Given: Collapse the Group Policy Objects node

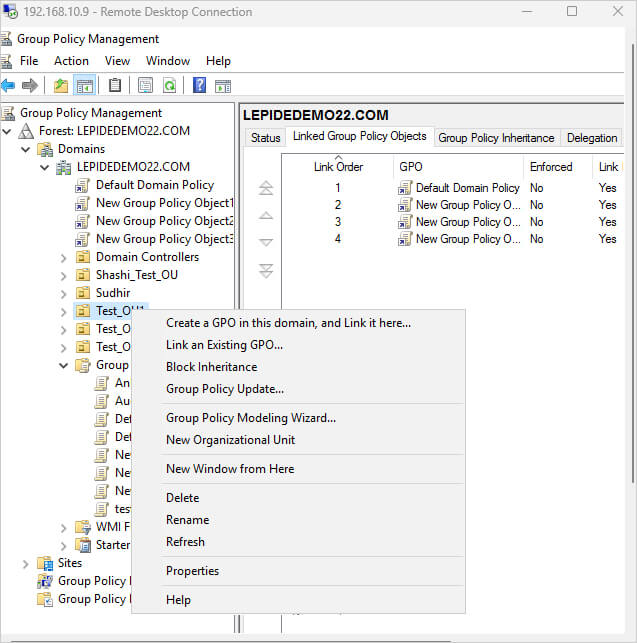Looking at the screenshot, I should pos(64,365).
